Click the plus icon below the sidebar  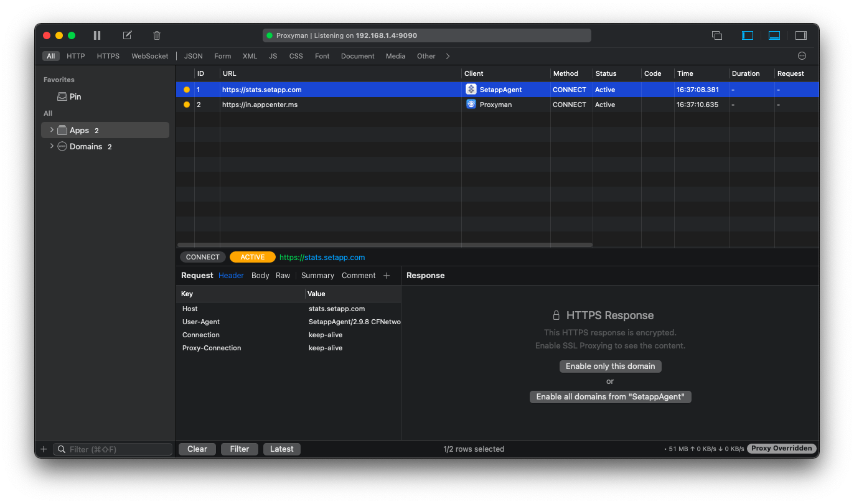pos(44,449)
